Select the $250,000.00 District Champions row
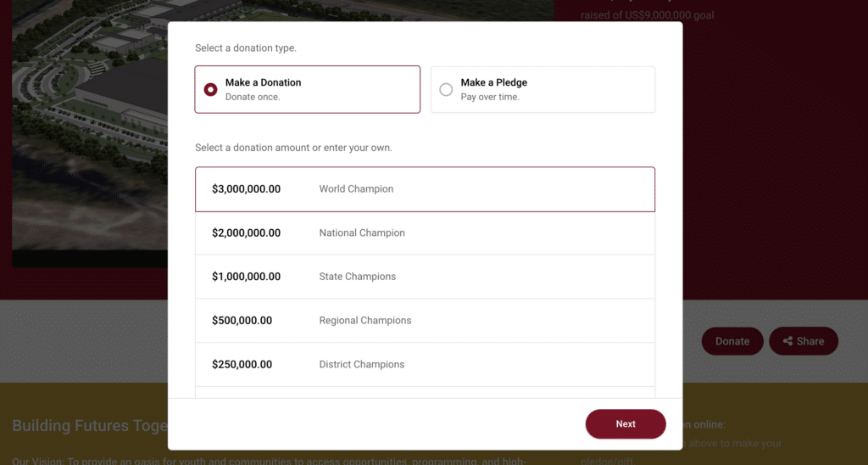The width and height of the screenshot is (868, 465). (x=425, y=364)
